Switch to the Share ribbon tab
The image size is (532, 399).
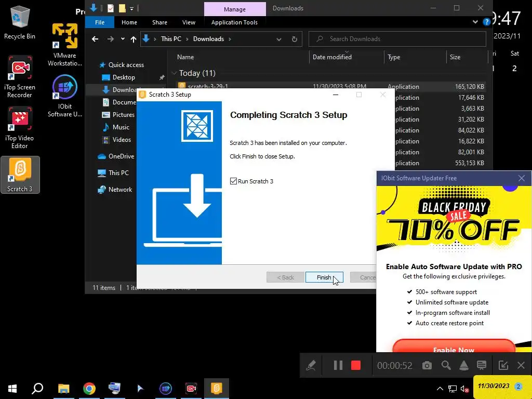[x=159, y=22]
